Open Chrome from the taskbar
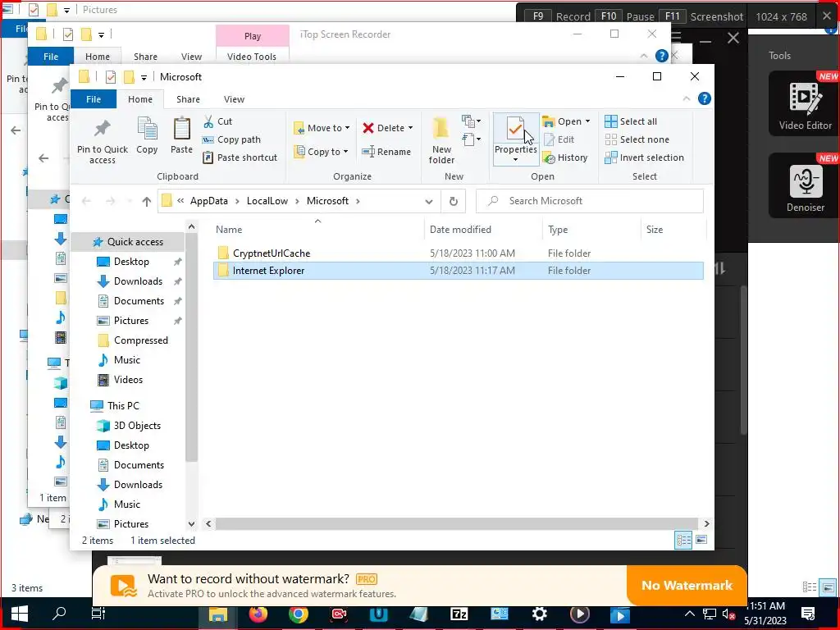The image size is (840, 630). [299, 614]
